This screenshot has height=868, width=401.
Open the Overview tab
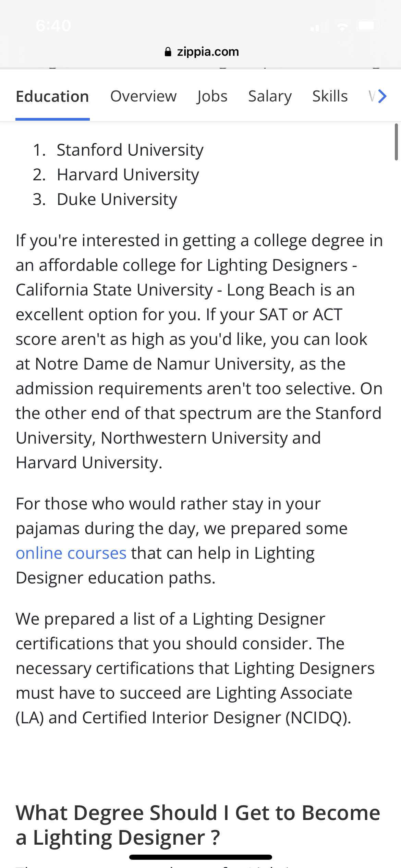143,96
